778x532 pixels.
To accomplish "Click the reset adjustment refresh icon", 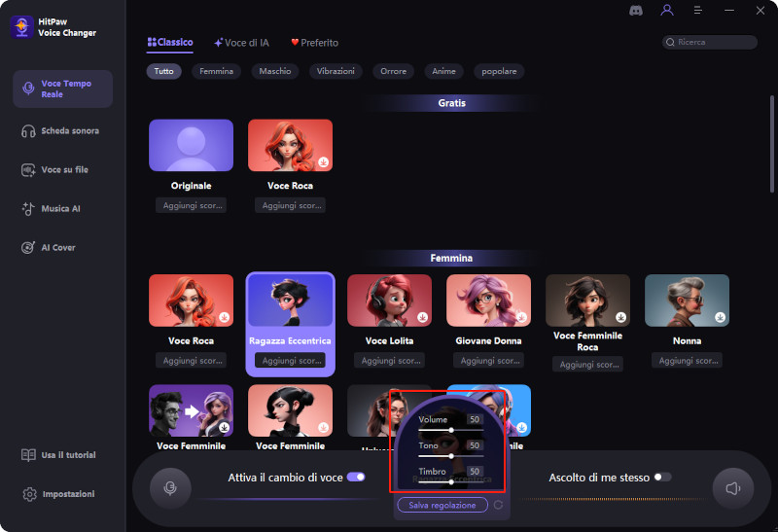I will pyautogui.click(x=498, y=505).
